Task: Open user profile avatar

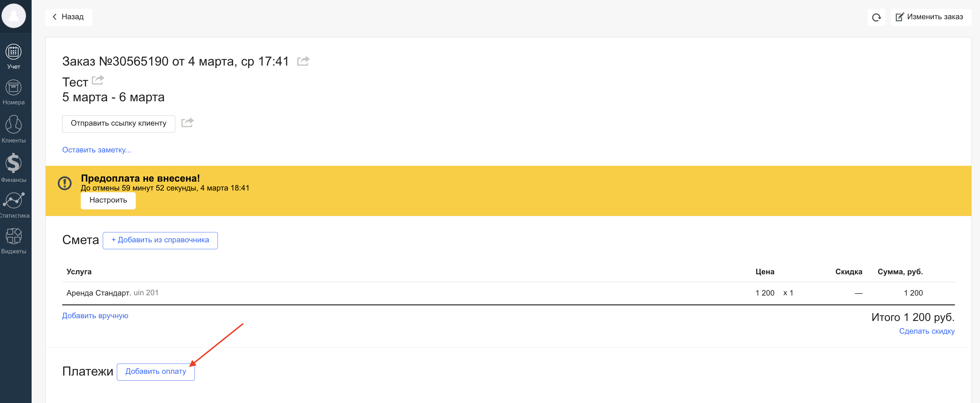Action: click(14, 16)
